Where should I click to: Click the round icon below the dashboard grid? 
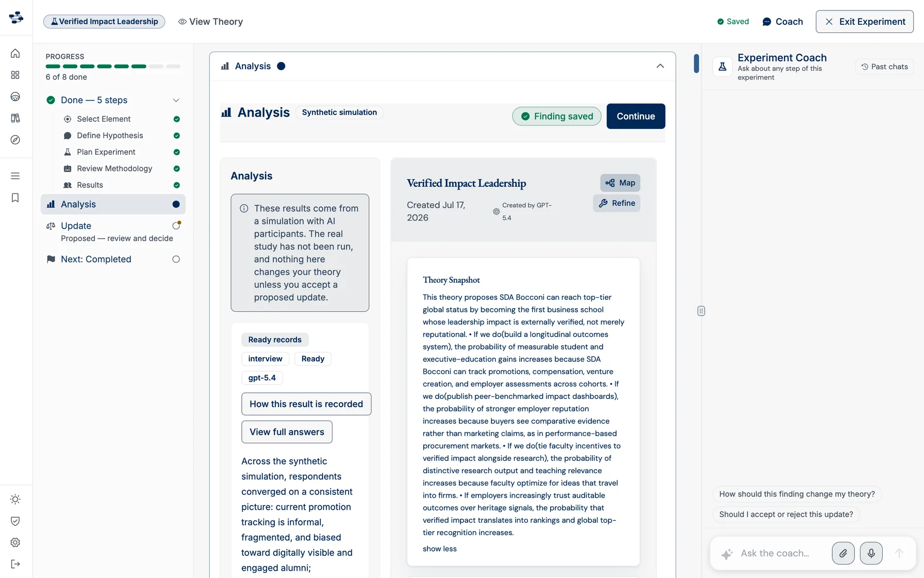[x=15, y=97]
